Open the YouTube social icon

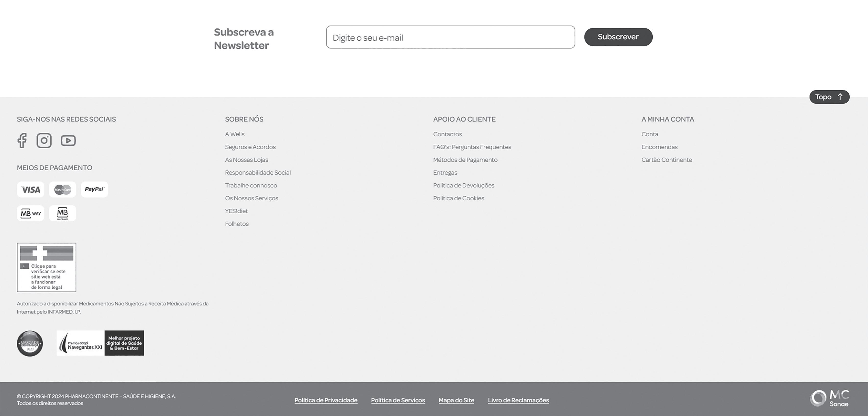pyautogui.click(x=68, y=140)
